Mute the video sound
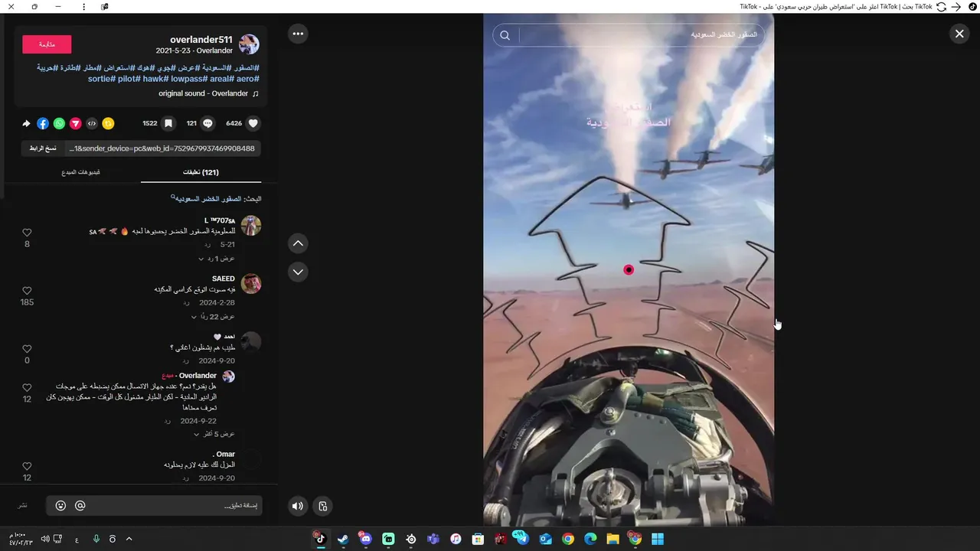 [298, 506]
